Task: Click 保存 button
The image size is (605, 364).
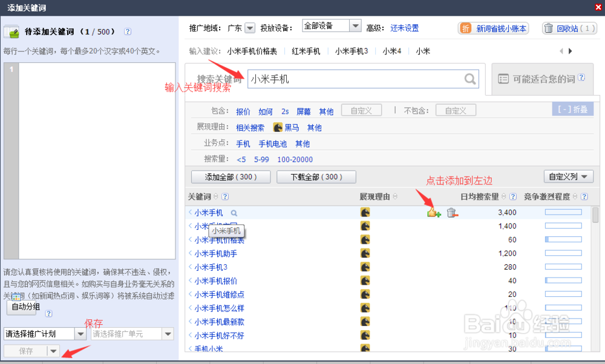Action: tap(26, 351)
